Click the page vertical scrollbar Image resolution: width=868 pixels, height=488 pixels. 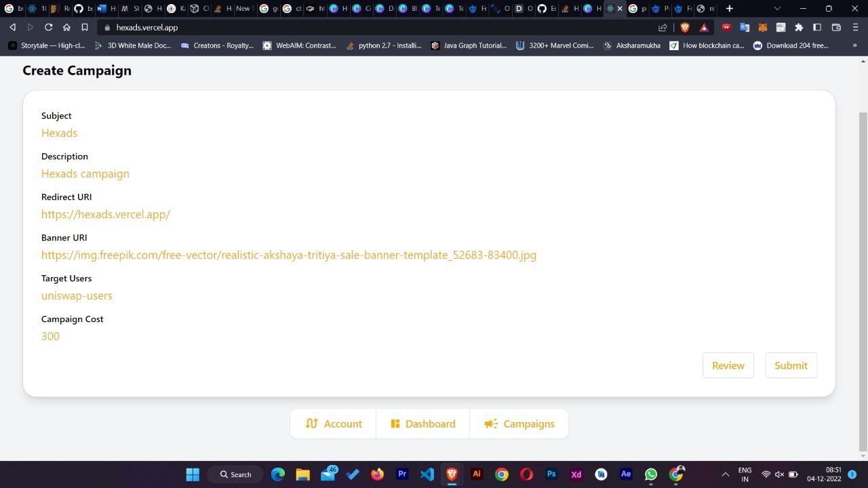[x=863, y=281]
